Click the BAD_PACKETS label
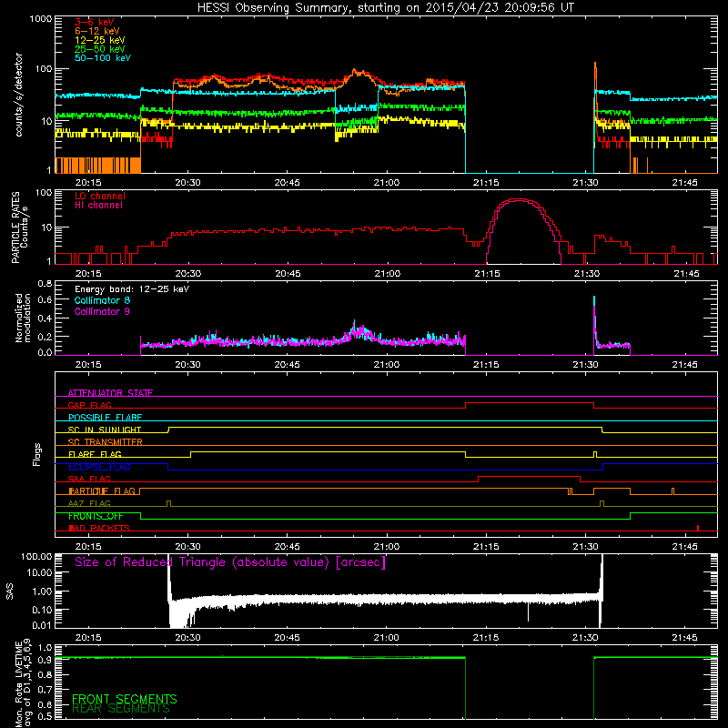728x728 pixels. [x=99, y=528]
